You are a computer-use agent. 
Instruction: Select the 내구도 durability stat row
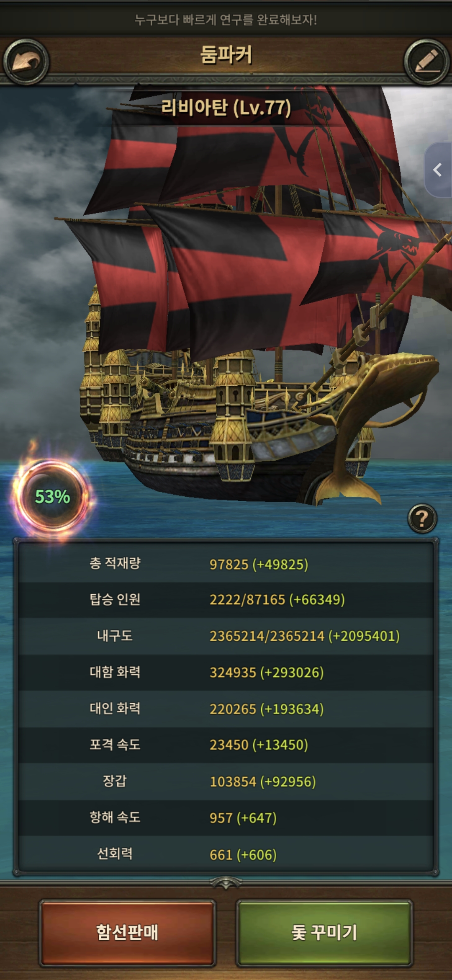(x=226, y=636)
